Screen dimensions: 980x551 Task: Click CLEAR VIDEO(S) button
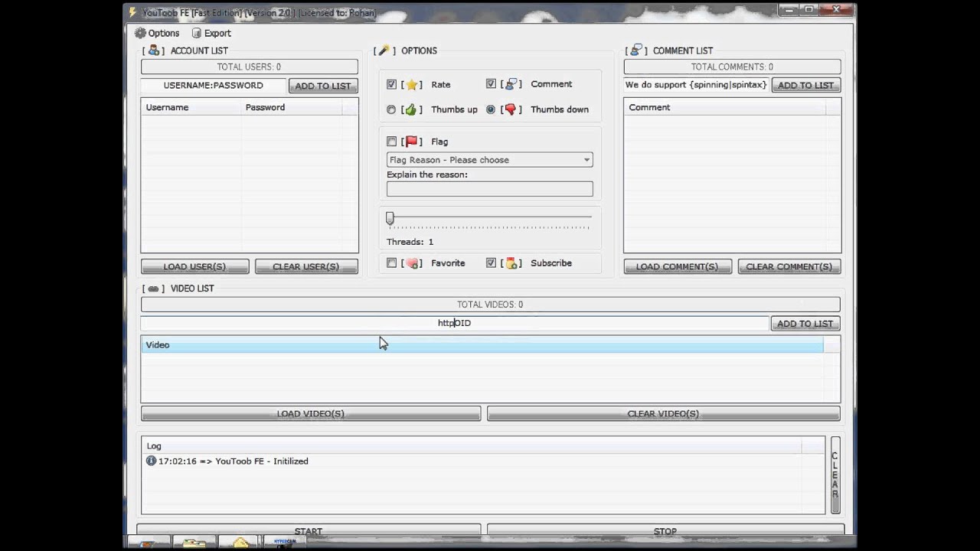pyautogui.click(x=663, y=413)
